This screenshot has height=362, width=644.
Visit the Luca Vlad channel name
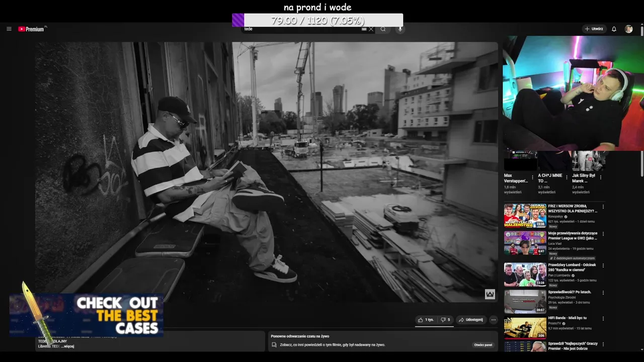coord(556,243)
